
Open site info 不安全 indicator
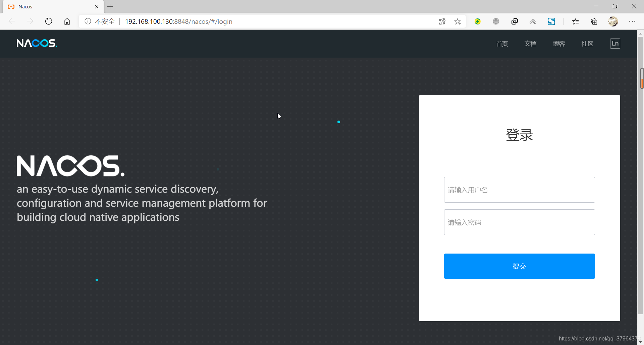100,21
